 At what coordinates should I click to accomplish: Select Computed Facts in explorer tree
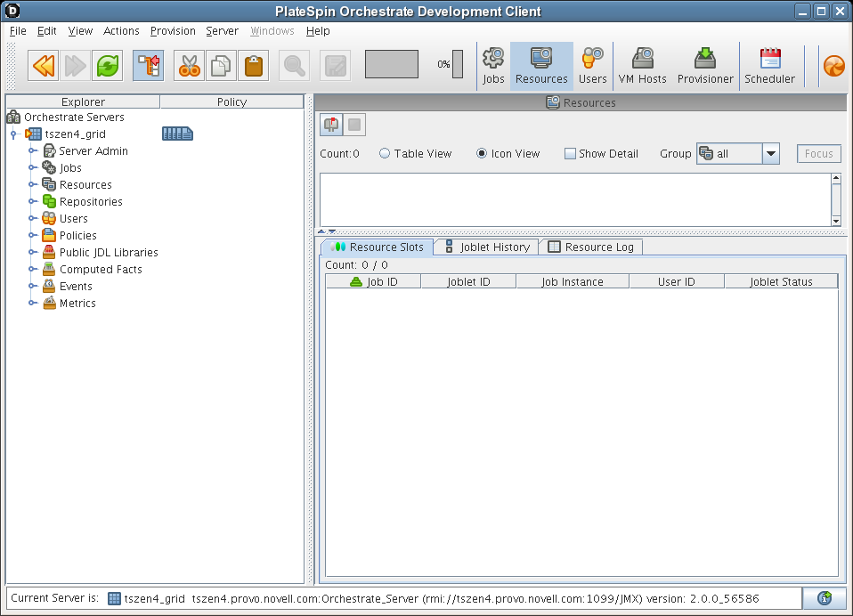101,269
